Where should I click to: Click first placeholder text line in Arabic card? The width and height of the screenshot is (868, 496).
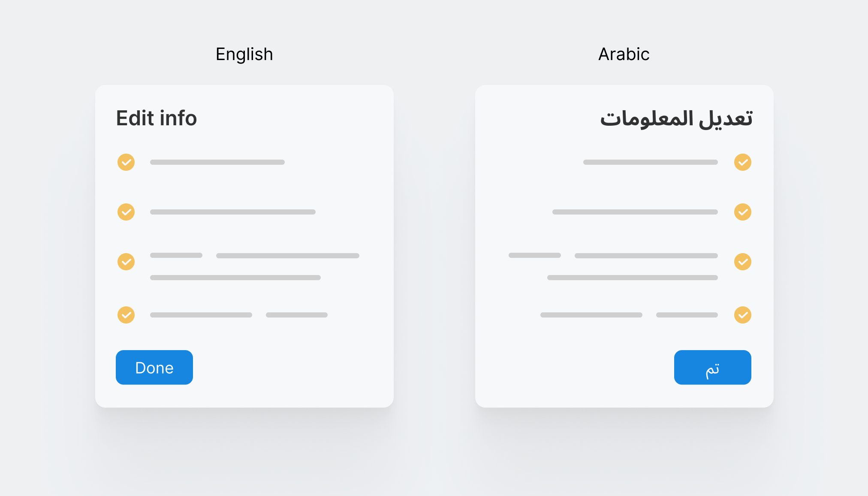tap(650, 162)
